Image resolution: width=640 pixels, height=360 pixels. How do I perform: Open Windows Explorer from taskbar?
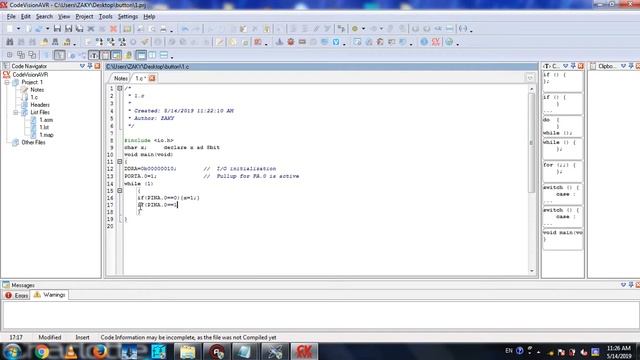(x=188, y=351)
